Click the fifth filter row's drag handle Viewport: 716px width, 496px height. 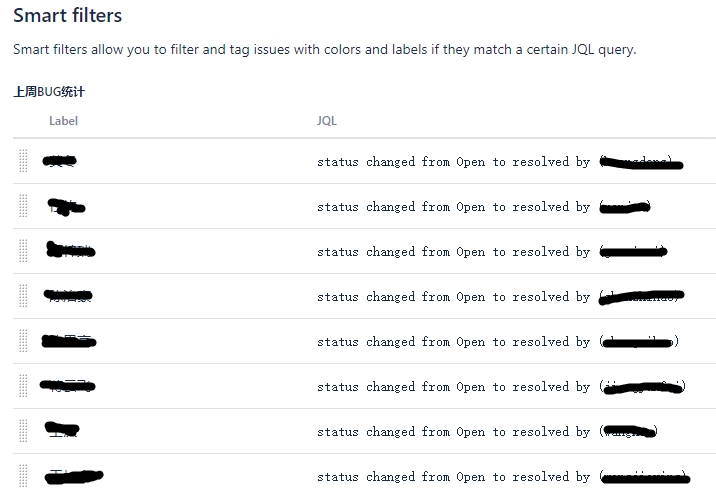(x=23, y=341)
